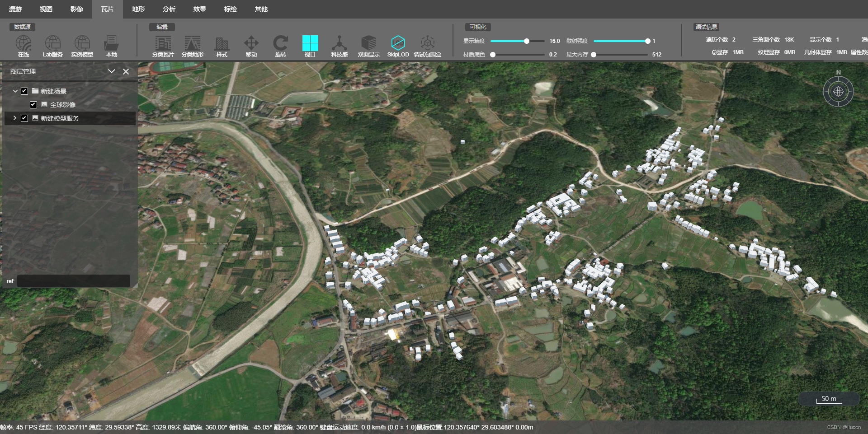The image size is (868, 434).
Task: Open the 在线 online data source
Action: click(24, 46)
